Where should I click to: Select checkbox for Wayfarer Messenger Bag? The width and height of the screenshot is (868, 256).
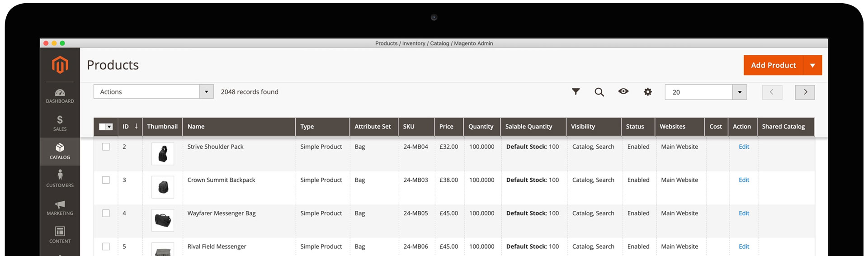pyautogui.click(x=106, y=213)
